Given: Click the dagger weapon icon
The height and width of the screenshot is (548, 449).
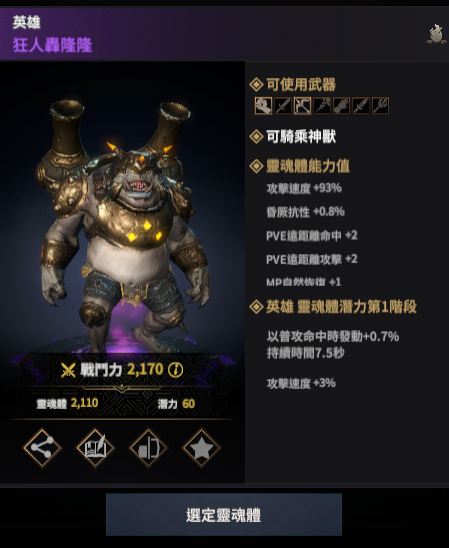Looking at the screenshot, I should 361,106.
